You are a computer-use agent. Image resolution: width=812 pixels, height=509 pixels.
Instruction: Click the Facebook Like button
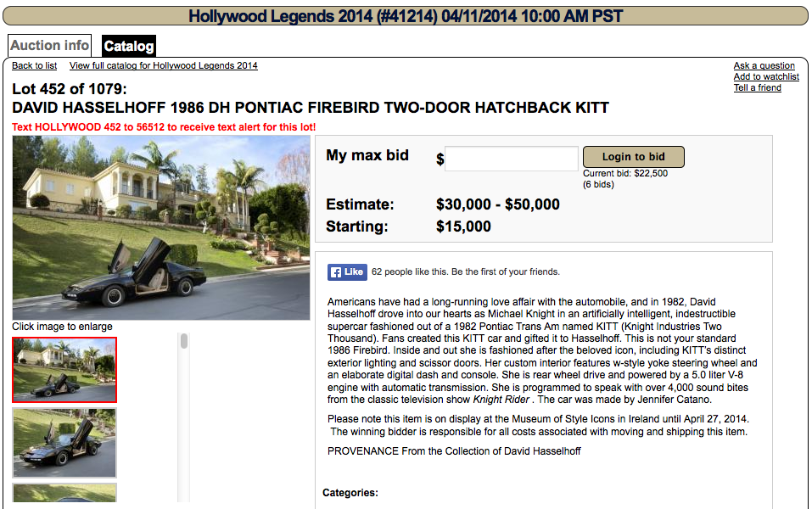click(347, 272)
